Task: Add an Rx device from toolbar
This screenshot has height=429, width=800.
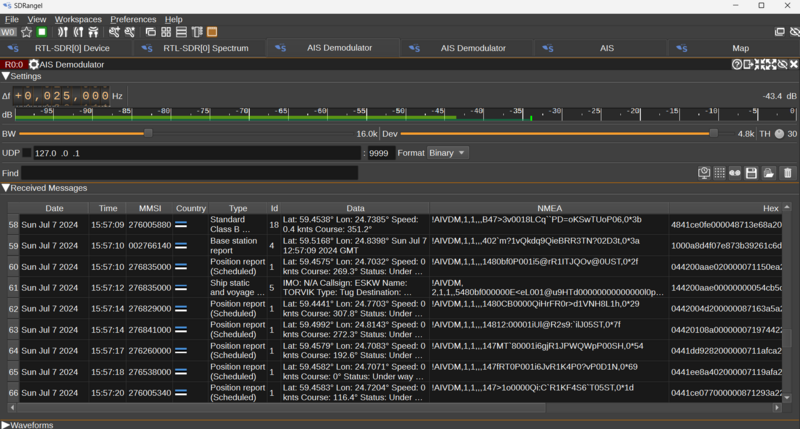Action: point(62,32)
